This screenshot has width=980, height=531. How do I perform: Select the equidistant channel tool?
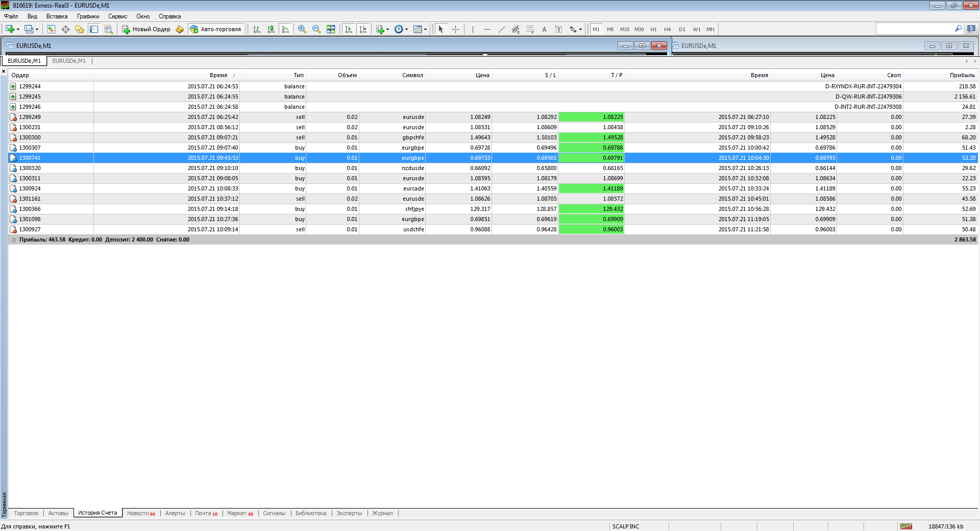(516, 29)
